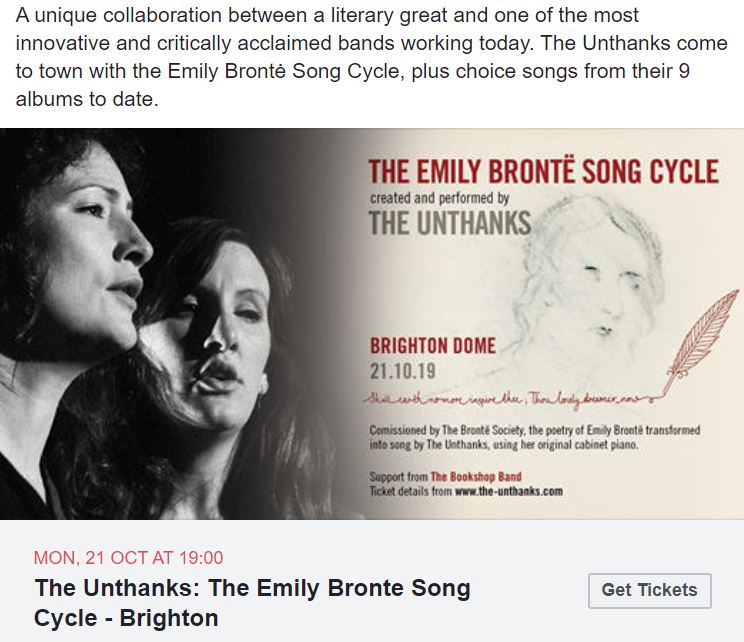The height and width of the screenshot is (642, 744).
Task: Click the MON, 21 OCT AT 19:00 date
Action: [128, 558]
